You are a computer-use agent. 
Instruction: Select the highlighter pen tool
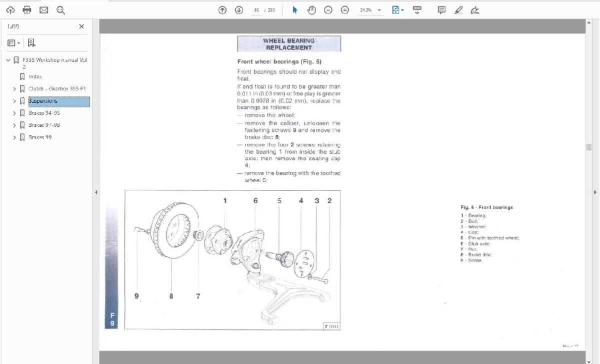pos(458,10)
